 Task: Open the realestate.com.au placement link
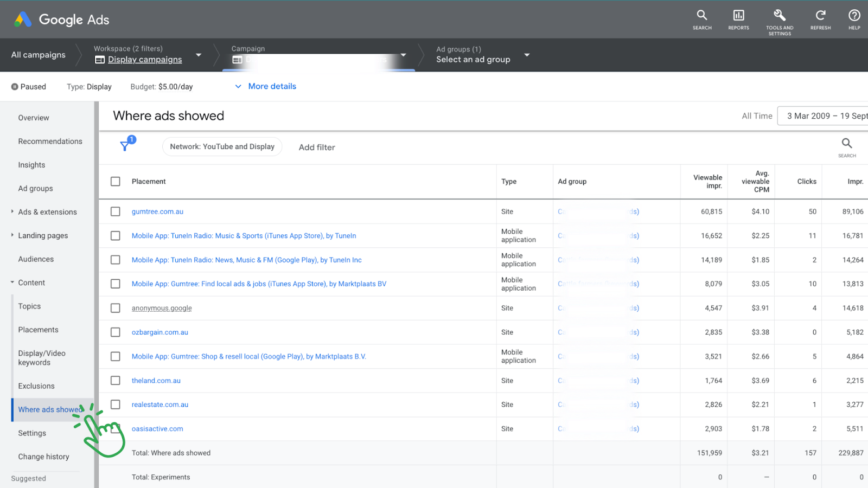click(160, 404)
